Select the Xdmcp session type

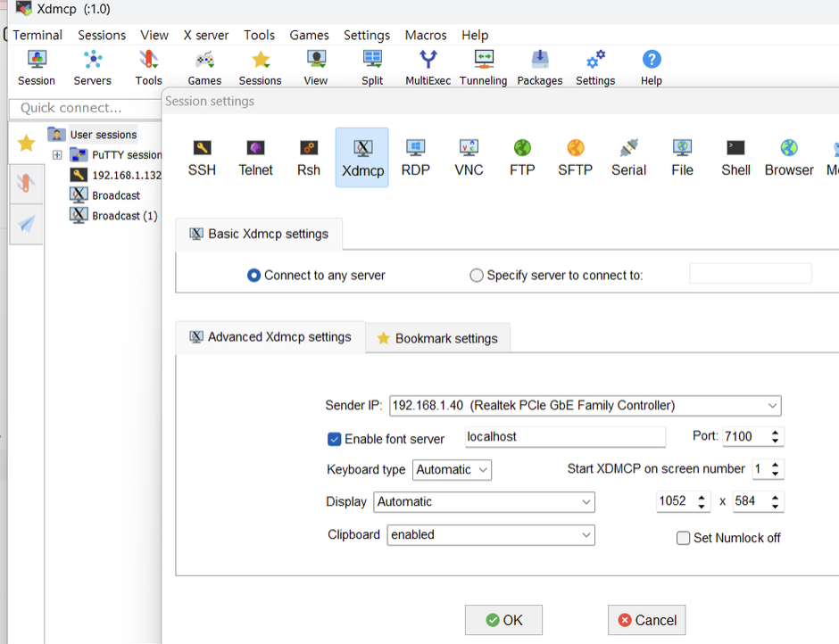point(362,158)
